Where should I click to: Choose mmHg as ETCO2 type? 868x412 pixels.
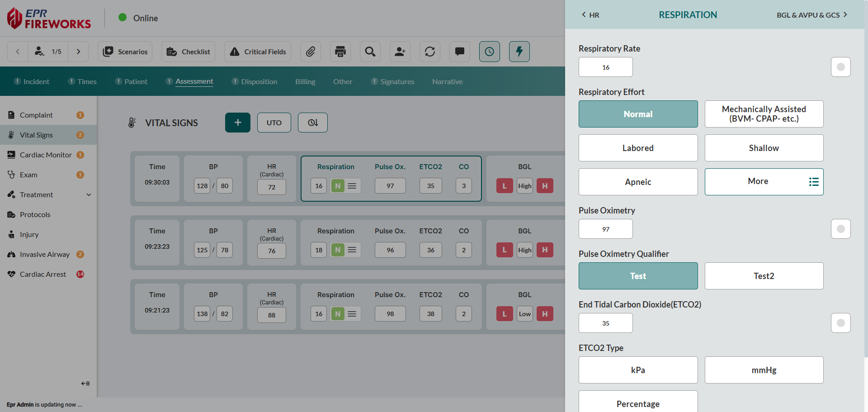(764, 370)
